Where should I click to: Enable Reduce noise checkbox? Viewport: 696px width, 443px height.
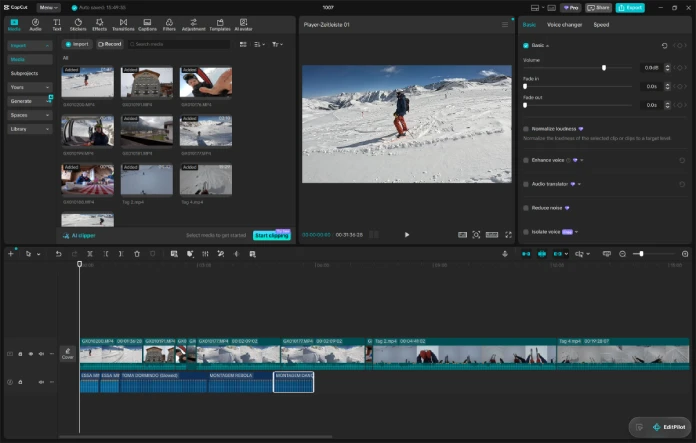click(526, 208)
